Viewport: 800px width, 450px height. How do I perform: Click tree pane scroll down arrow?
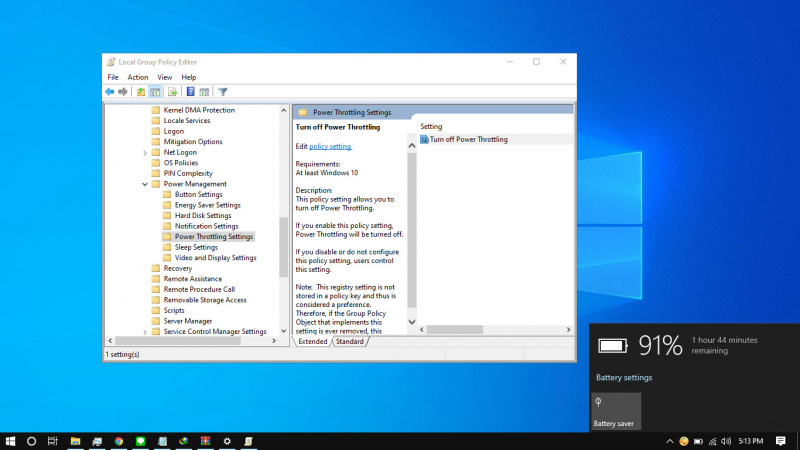[x=284, y=331]
